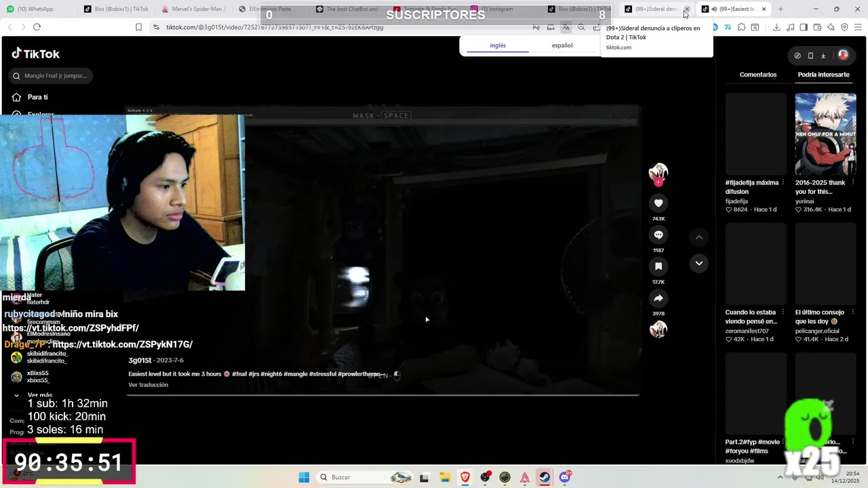
Task: Switch to the Marvel's Spider-Man 2 tab
Action: (x=195, y=9)
